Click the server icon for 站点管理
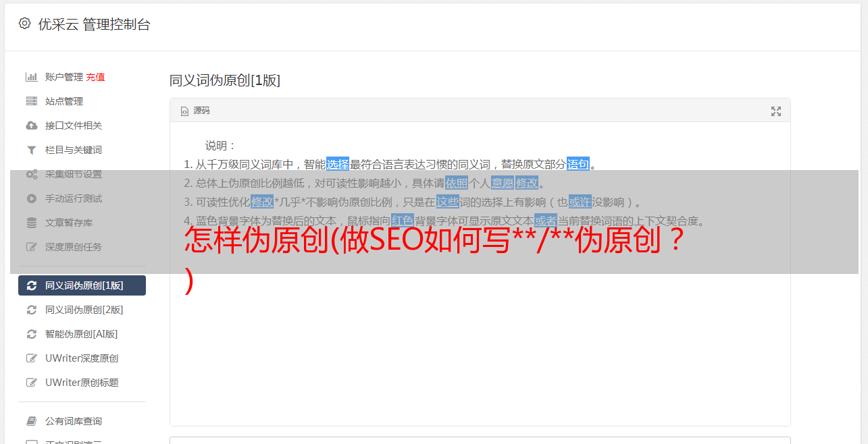This screenshot has height=444, width=868. tap(31, 101)
